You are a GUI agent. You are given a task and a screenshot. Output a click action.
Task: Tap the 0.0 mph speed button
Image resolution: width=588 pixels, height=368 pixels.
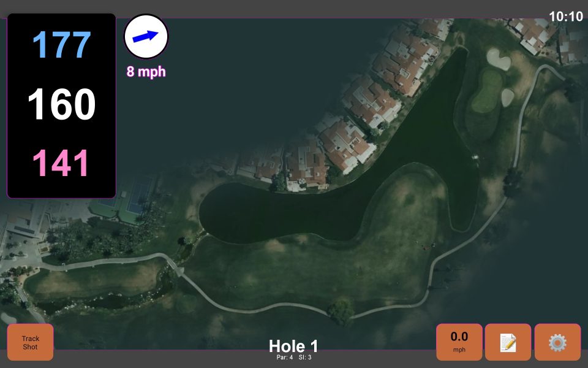click(x=459, y=342)
